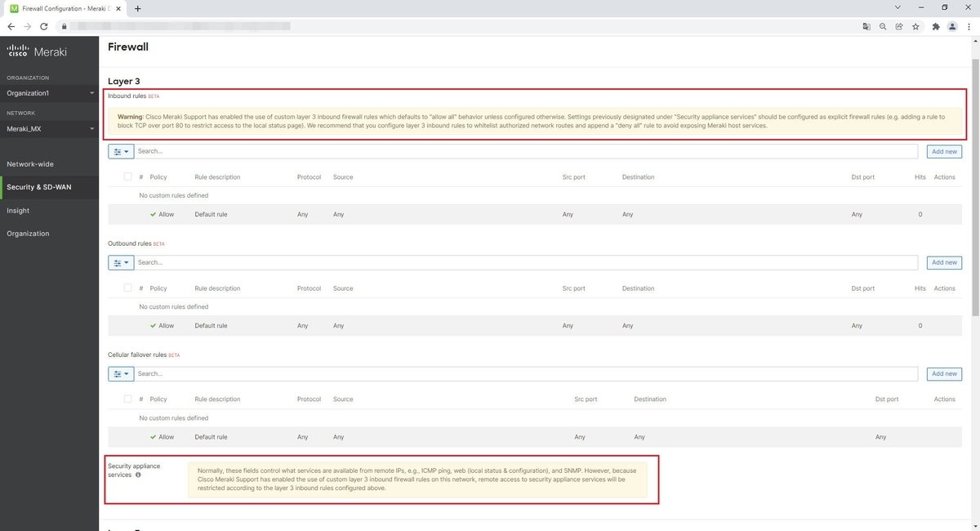Expand the Inbound rules filter dropdown arrow
Image resolution: width=980 pixels, height=531 pixels.
126,151
